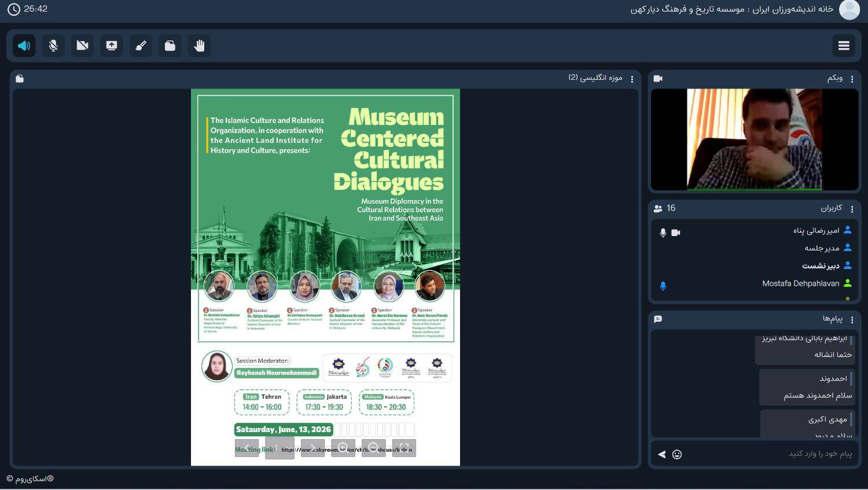Viewport: 868px width, 490px height.
Task: Click the webcam video of the speaker
Action: tap(755, 139)
